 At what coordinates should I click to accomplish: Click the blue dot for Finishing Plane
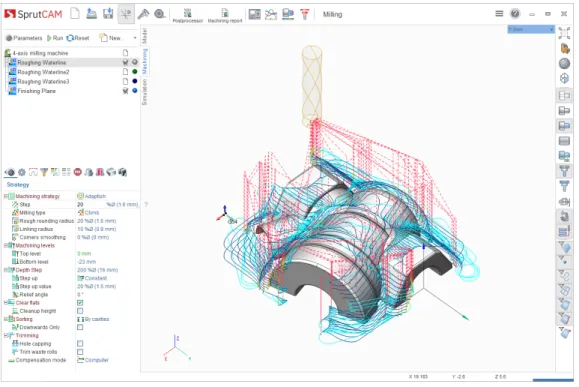135,91
